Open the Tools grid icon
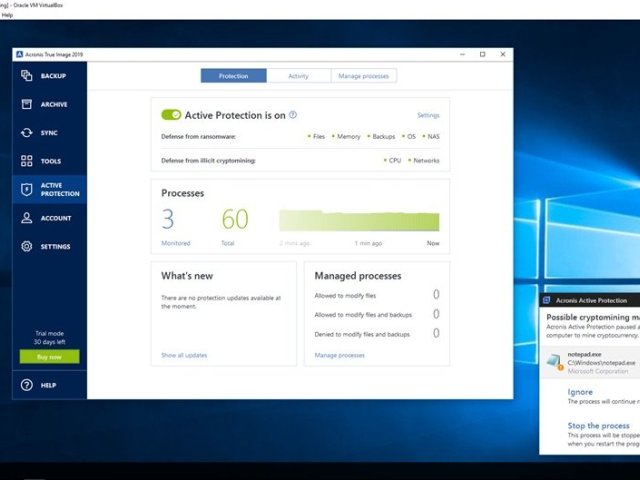 tap(27, 161)
